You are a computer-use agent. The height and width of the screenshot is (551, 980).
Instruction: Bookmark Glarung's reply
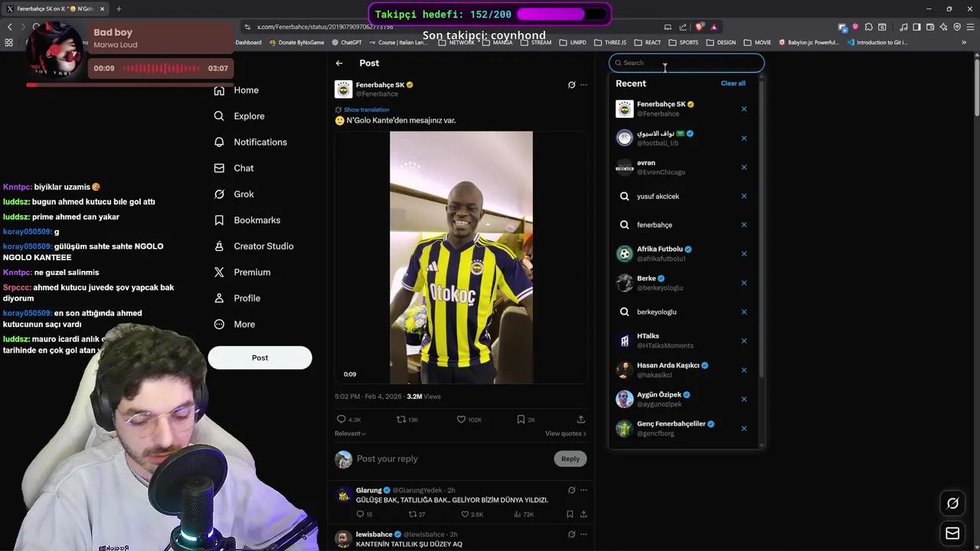(x=570, y=514)
